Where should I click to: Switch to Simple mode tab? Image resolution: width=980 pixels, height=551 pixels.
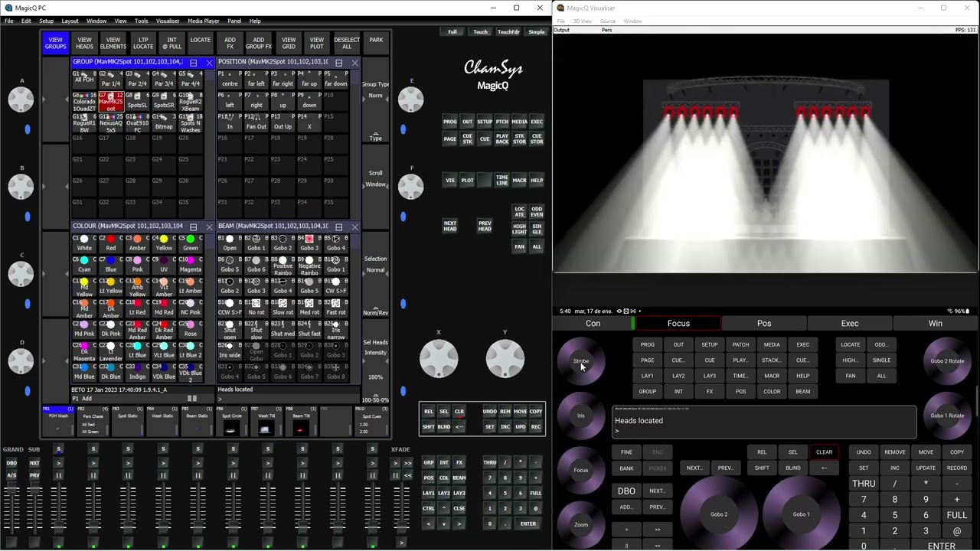(x=537, y=32)
